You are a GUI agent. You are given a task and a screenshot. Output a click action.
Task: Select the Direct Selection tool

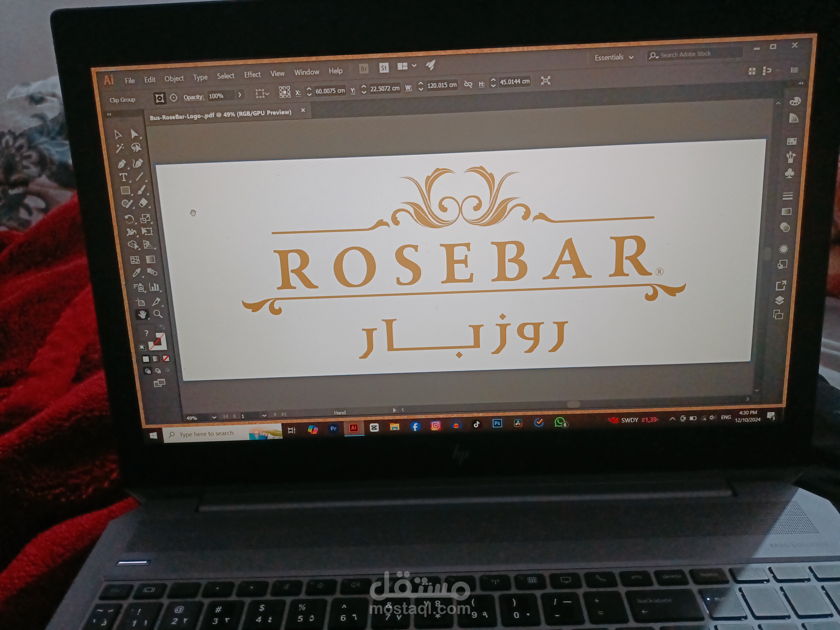(134, 134)
